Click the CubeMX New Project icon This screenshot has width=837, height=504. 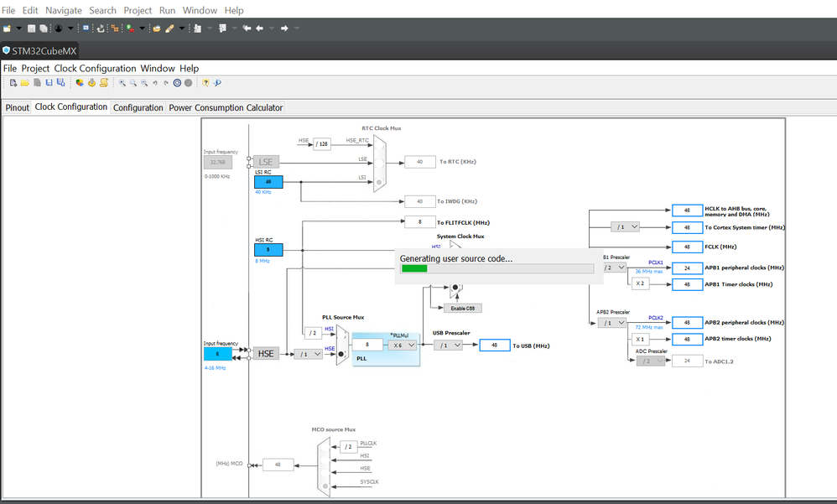tap(13, 83)
